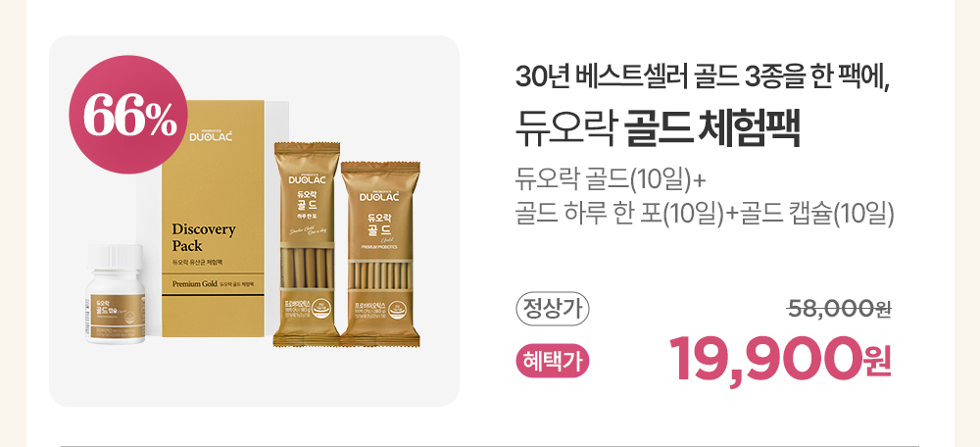Screen dimensions: 980x447
Task: Click the 정상가 outlined label
Action: point(553,309)
